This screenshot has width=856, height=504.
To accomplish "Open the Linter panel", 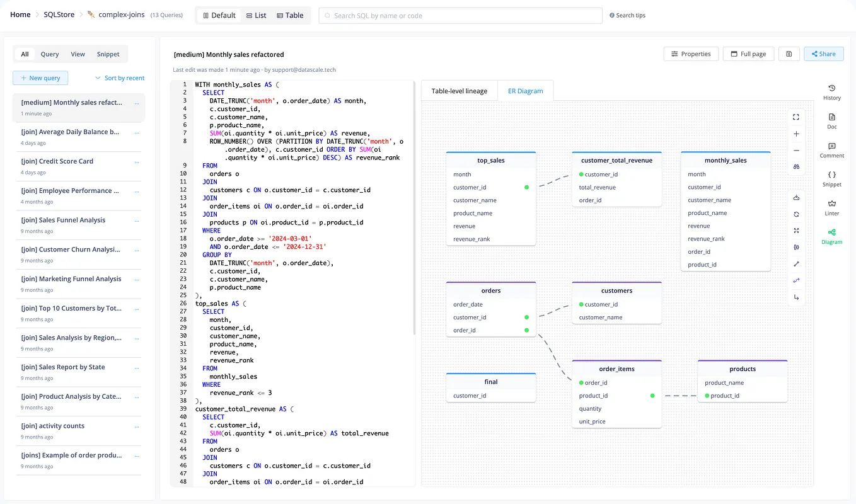I will click(x=831, y=208).
